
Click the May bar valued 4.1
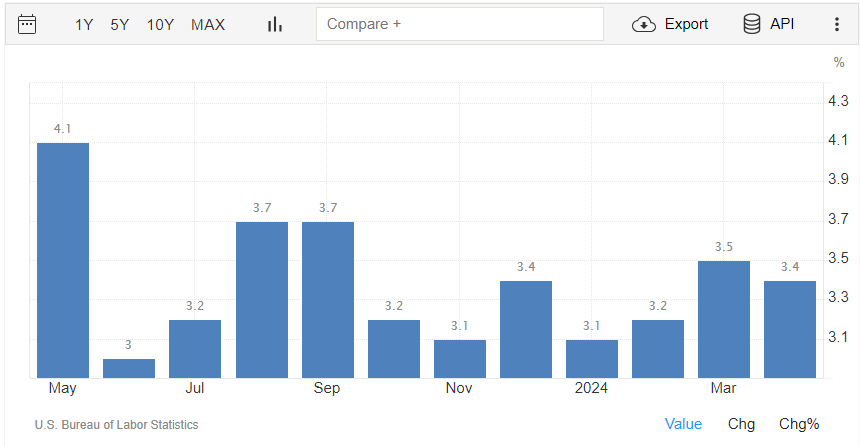pyautogui.click(x=63, y=261)
